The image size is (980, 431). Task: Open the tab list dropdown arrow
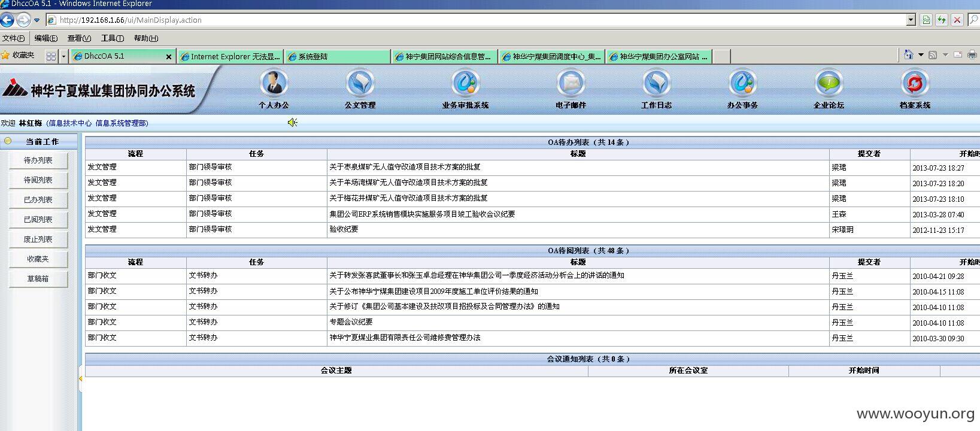pos(63,57)
